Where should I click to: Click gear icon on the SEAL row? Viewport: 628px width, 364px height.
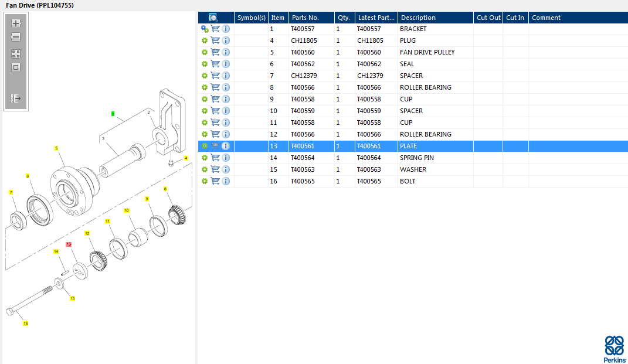205,64
